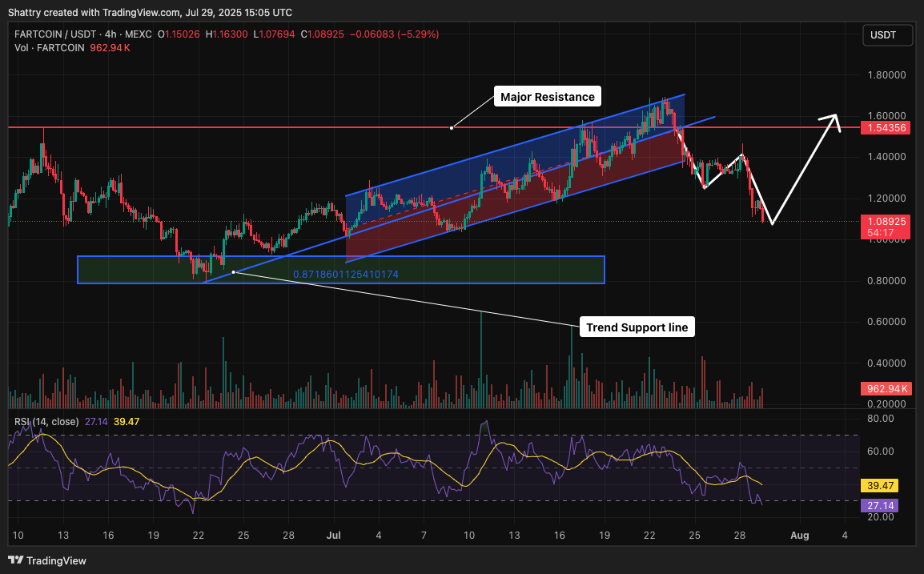The height and width of the screenshot is (574, 924).
Task: Select the Major Resistance callout anchor dot
Action: tap(452, 127)
